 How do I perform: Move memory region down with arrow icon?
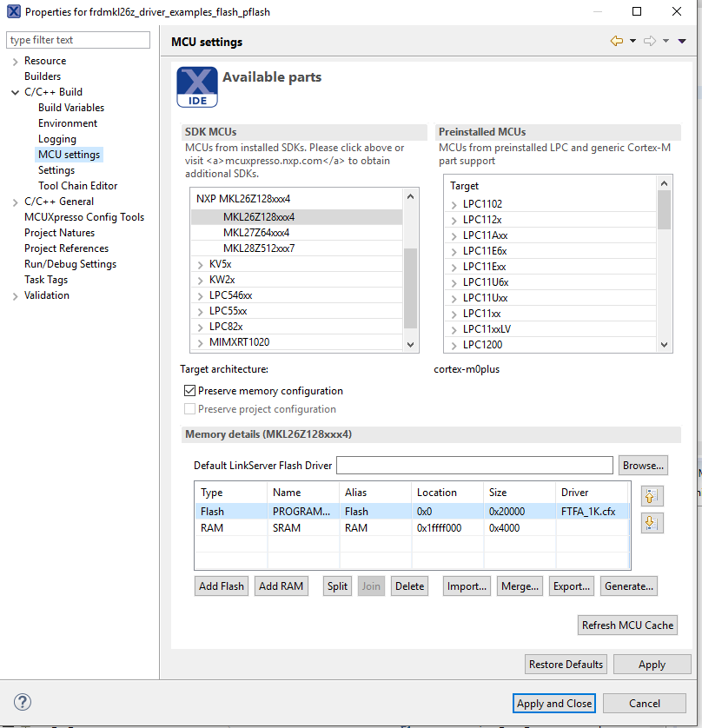pos(652,523)
